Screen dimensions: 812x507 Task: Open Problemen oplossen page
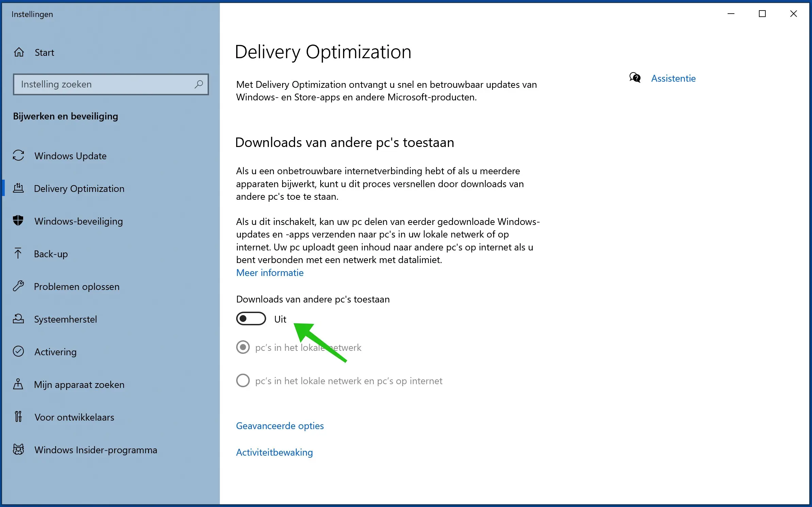110,287
